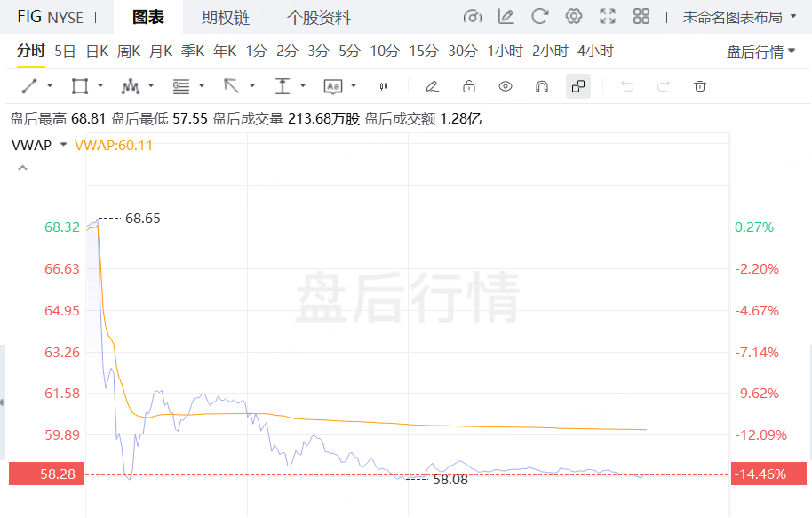This screenshot has width=812, height=518.
Task: Select the line drawing tool
Action: (x=29, y=86)
